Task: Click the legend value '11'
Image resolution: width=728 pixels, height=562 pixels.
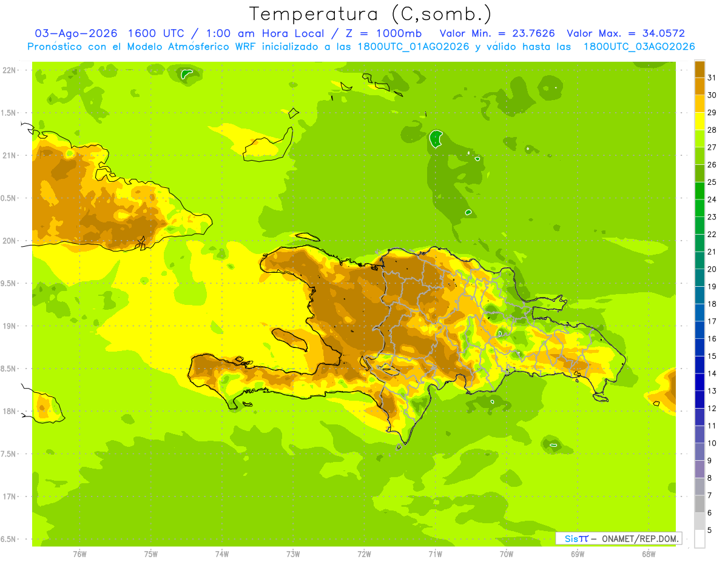Action: [712, 426]
